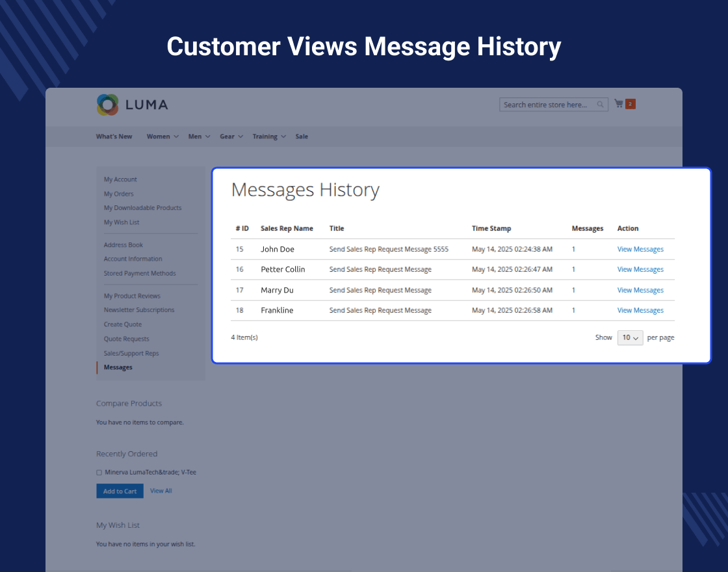Focus the Search entire store field
The image size is (728, 572).
click(553, 105)
